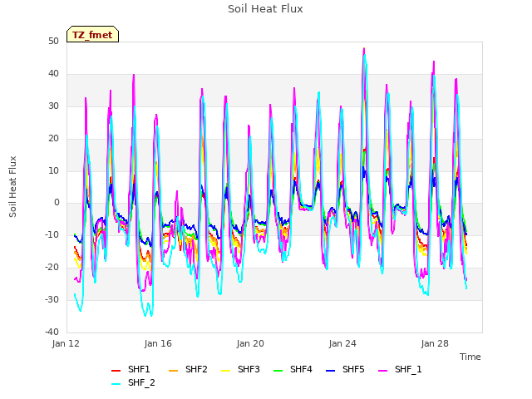Viewport: 532px width, 399px height.
Task: Click the Jan 20 x-axis tick label
Action: [x=250, y=343]
